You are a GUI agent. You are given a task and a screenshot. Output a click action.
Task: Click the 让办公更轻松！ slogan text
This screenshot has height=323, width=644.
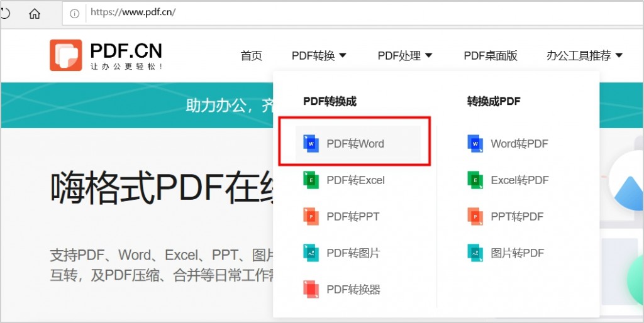126,66
